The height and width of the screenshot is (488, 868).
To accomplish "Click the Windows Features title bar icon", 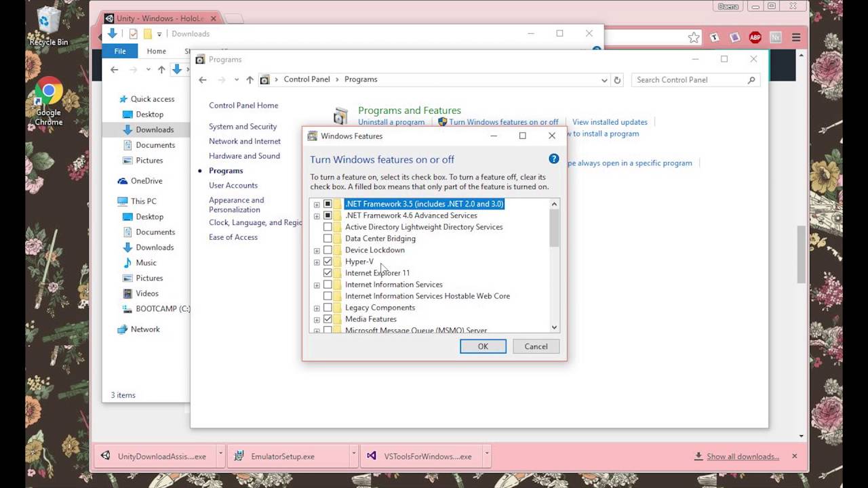I will point(313,136).
